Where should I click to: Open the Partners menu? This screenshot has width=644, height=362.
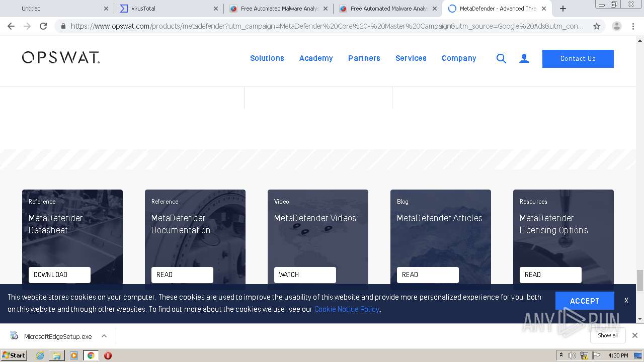point(364,58)
